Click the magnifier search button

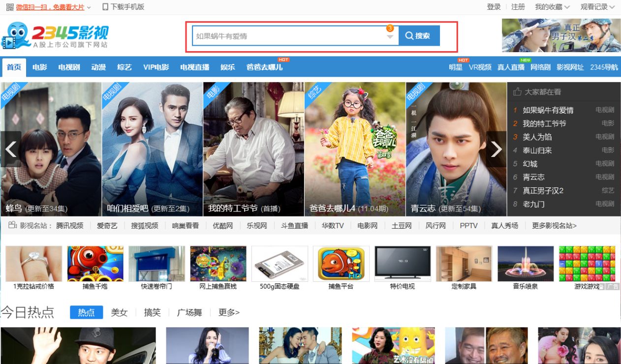(419, 36)
